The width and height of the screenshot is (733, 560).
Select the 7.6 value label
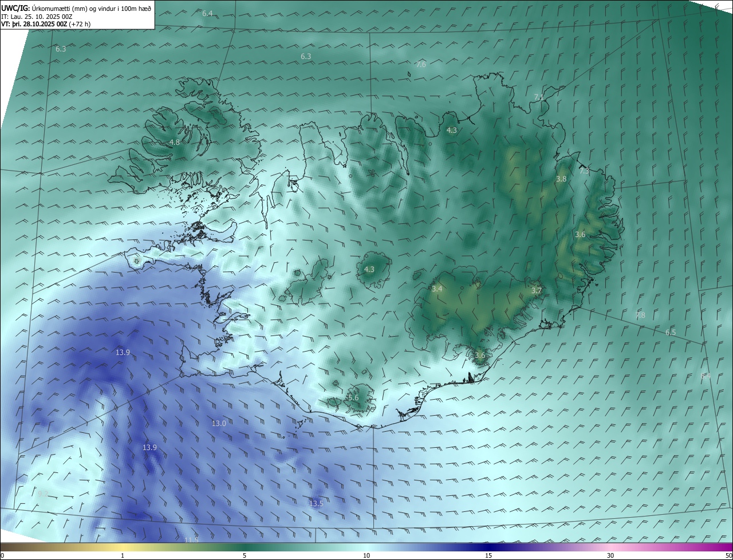421,65
